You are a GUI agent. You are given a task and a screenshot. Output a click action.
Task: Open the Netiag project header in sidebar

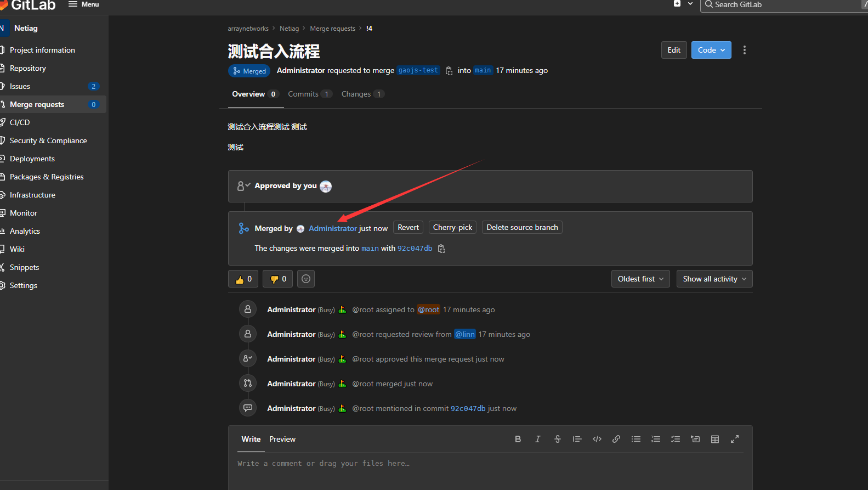tap(53, 28)
